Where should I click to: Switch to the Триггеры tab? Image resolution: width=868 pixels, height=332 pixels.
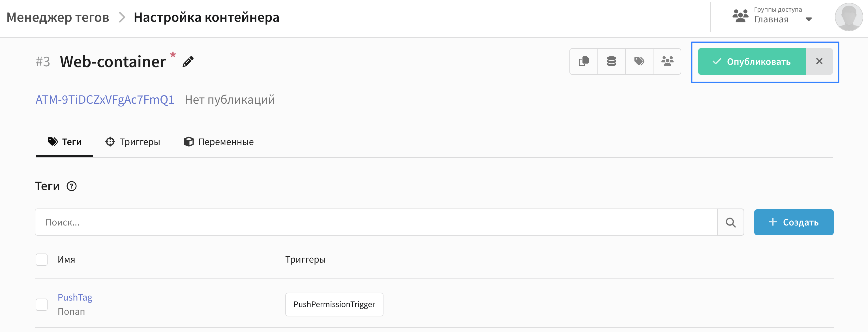point(132,142)
